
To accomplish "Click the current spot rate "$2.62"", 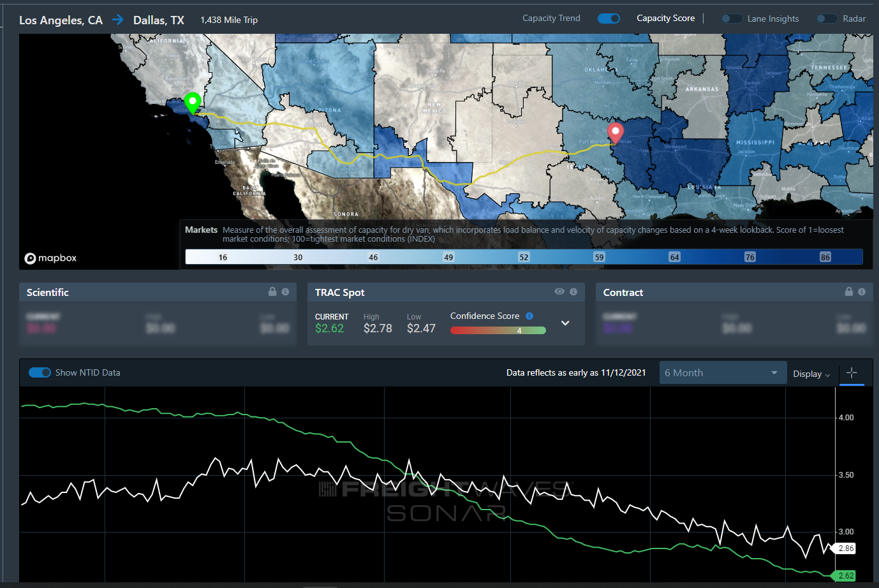I will click(329, 328).
